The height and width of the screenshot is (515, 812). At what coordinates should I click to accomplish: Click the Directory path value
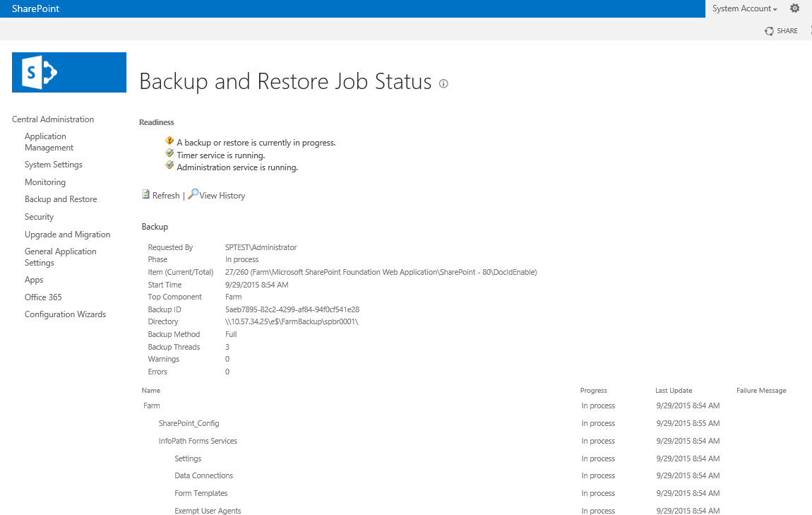[x=292, y=321]
